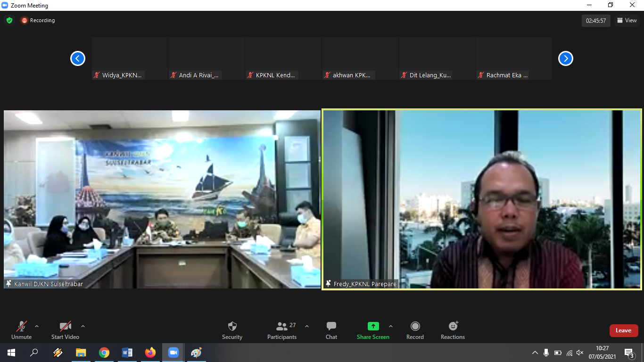
Task: Toggle meeting recording with Record button
Action: pyautogui.click(x=415, y=330)
